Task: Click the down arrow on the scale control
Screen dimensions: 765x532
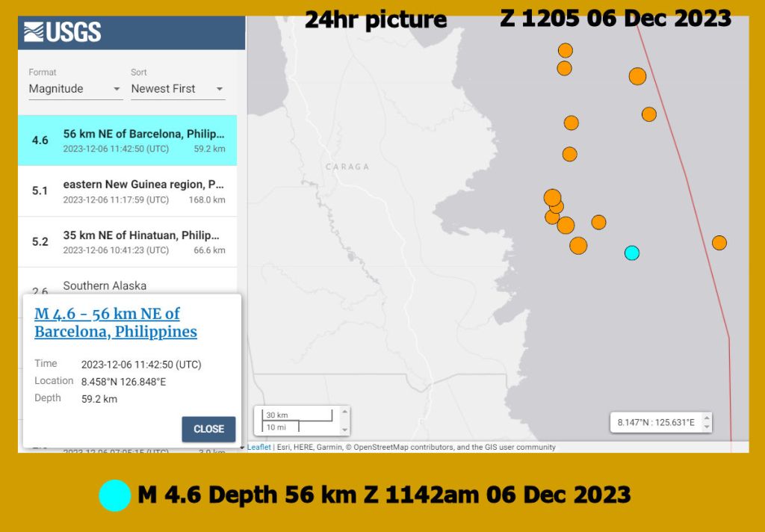Action: (x=344, y=430)
